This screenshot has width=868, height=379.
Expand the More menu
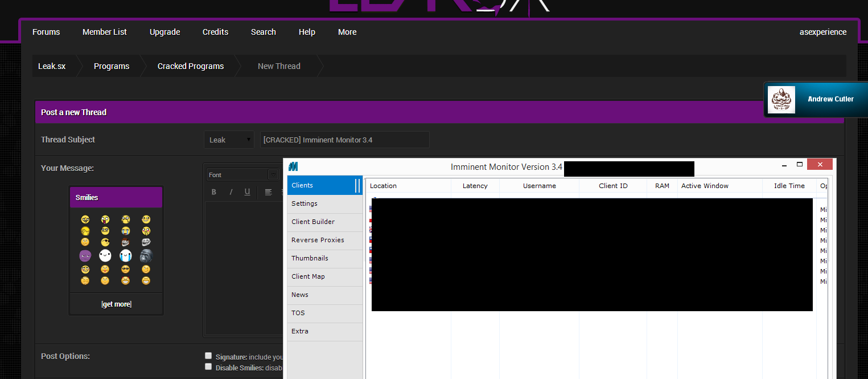347,32
